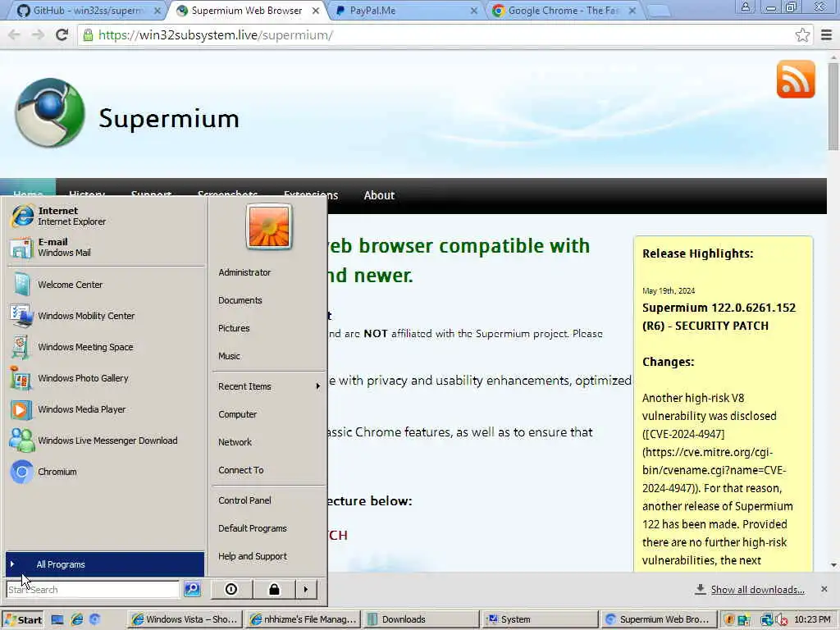Switch to Supermium Web Browser taskbar button

(658, 619)
